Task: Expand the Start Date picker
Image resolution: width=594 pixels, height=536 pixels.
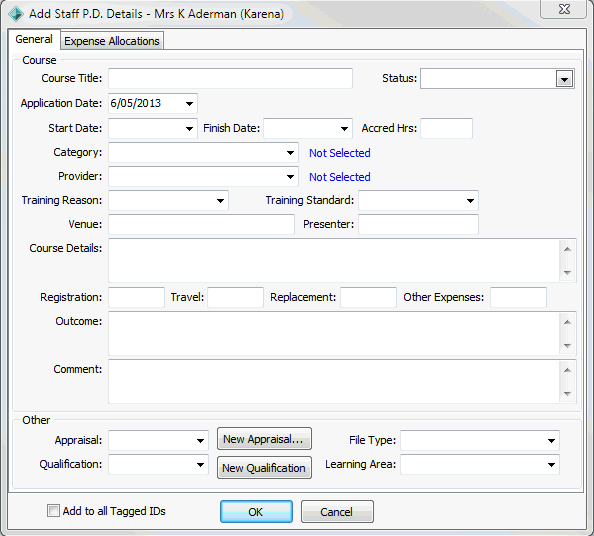Action: coord(189,128)
